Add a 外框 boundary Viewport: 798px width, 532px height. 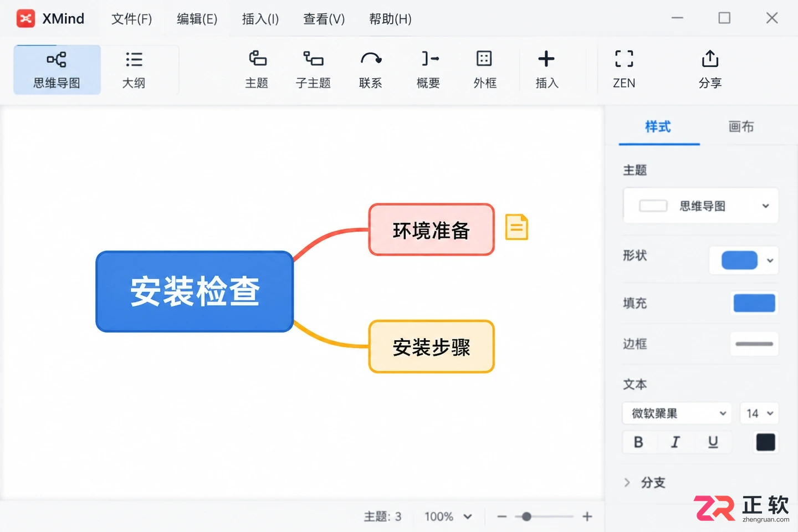(485, 70)
